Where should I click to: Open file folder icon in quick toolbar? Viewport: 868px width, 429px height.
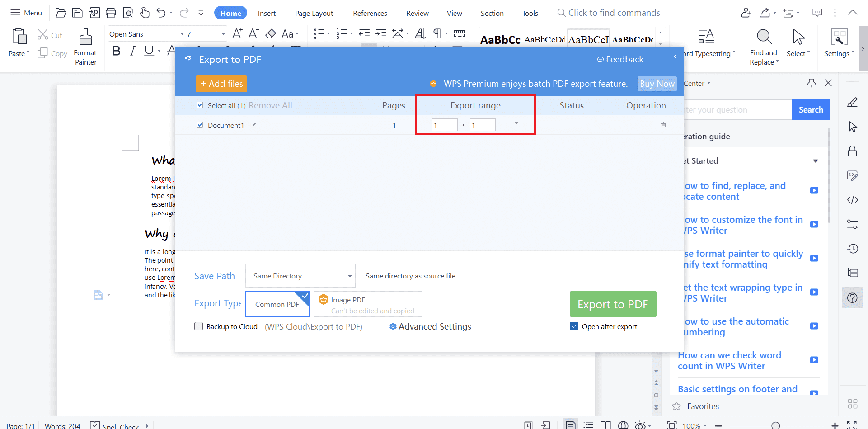coord(61,13)
